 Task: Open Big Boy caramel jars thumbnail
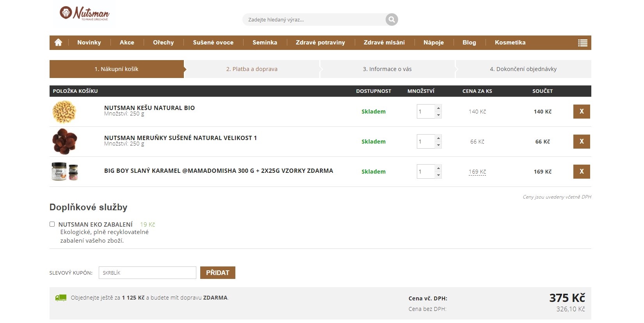tap(65, 172)
